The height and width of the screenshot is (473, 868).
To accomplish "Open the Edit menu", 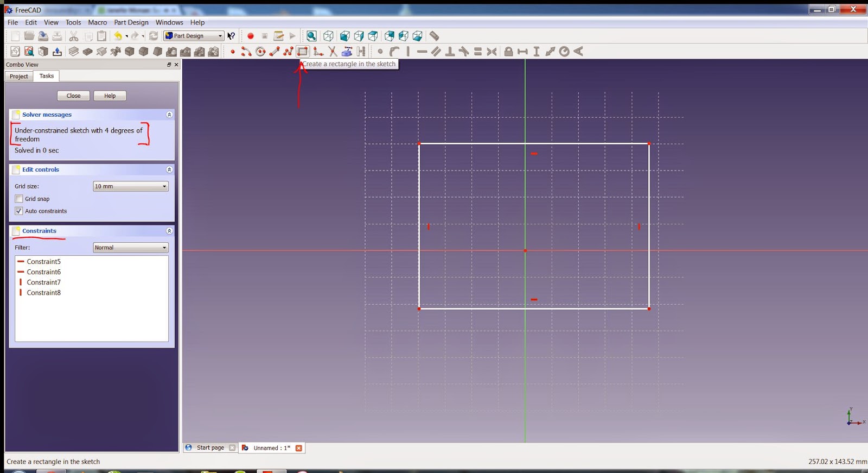I will pyautogui.click(x=31, y=22).
